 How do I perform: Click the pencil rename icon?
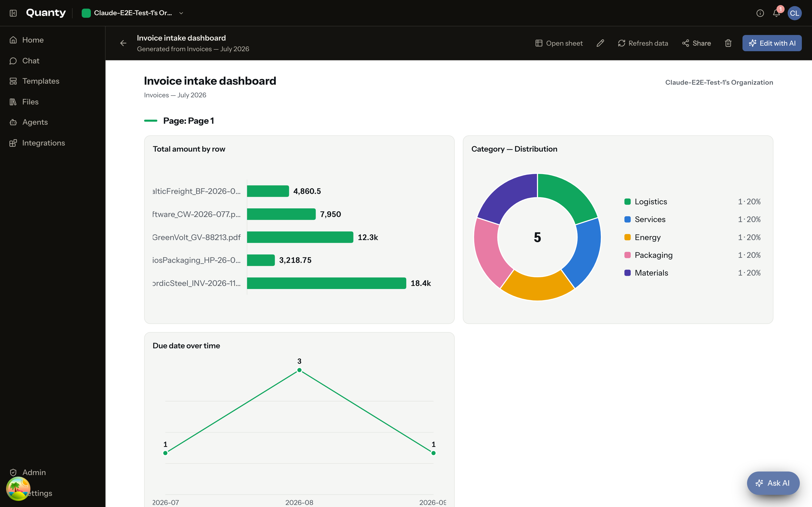click(600, 43)
